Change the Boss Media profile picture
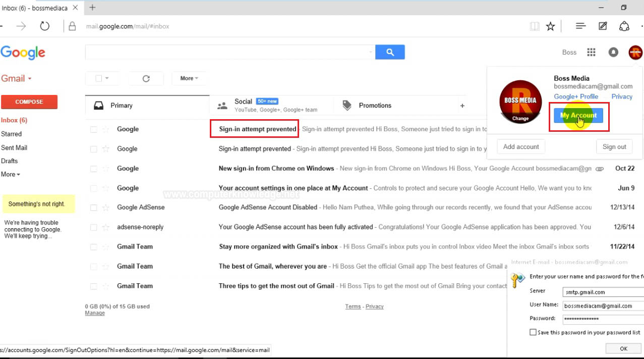The image size is (644, 359). 520,119
